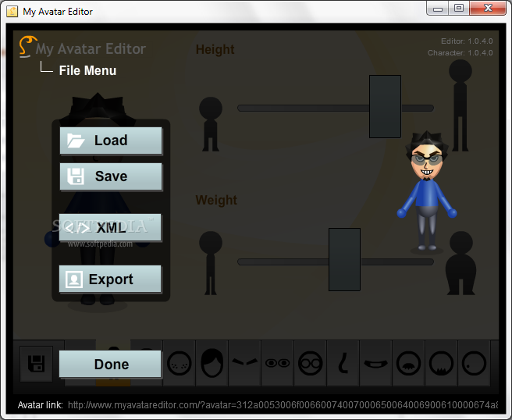This screenshot has width=512, height=420.
Task: Open the mole category icon
Action: click(x=474, y=363)
